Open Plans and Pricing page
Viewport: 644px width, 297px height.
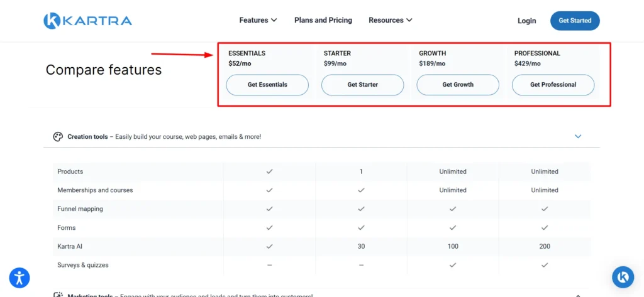323,20
